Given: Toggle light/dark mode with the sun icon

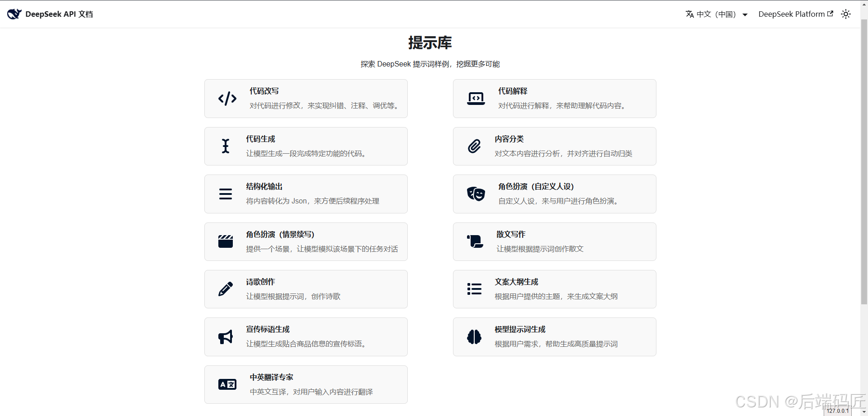Looking at the screenshot, I should tap(846, 14).
